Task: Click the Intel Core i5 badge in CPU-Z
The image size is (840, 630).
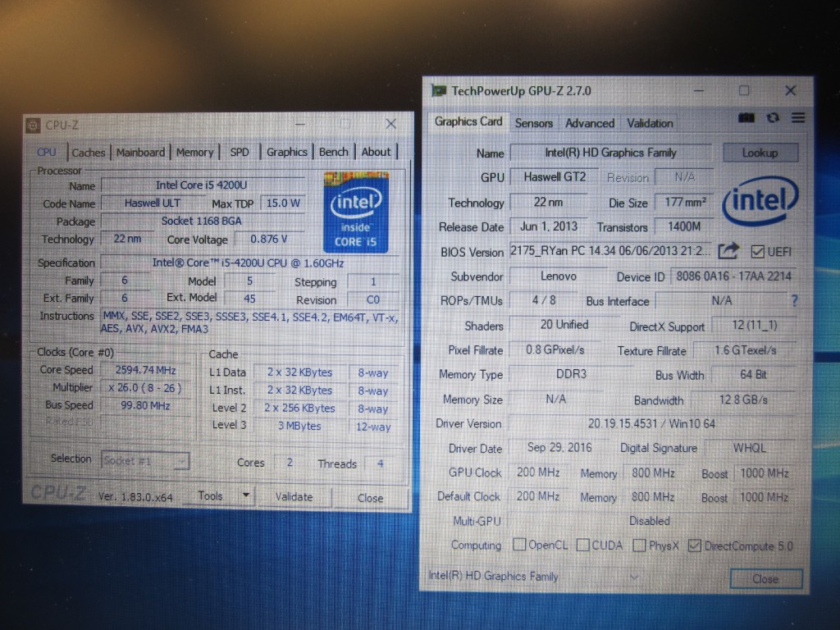Action: [x=356, y=212]
